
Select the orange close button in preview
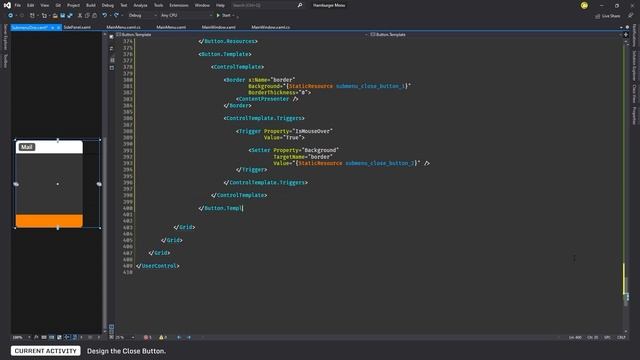click(49, 221)
